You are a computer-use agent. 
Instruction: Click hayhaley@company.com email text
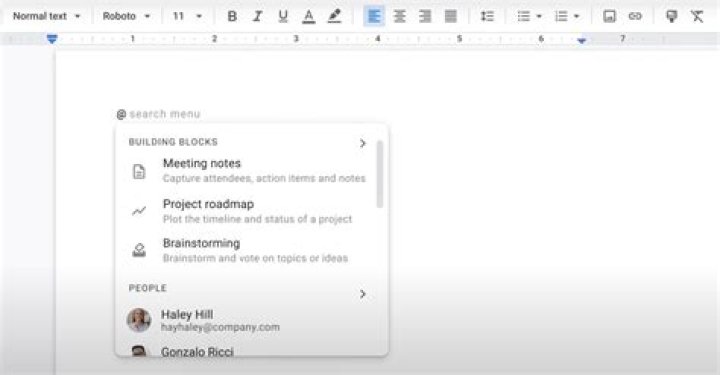220,327
